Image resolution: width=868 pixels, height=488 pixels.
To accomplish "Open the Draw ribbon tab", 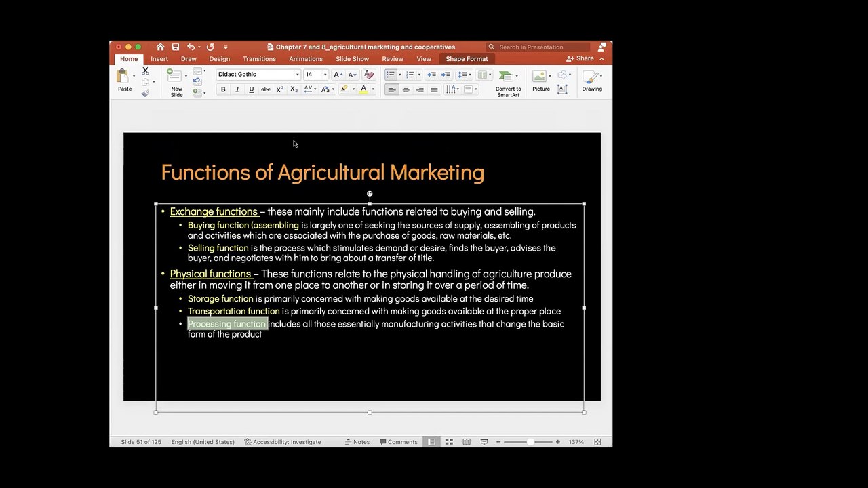I will click(x=189, y=59).
